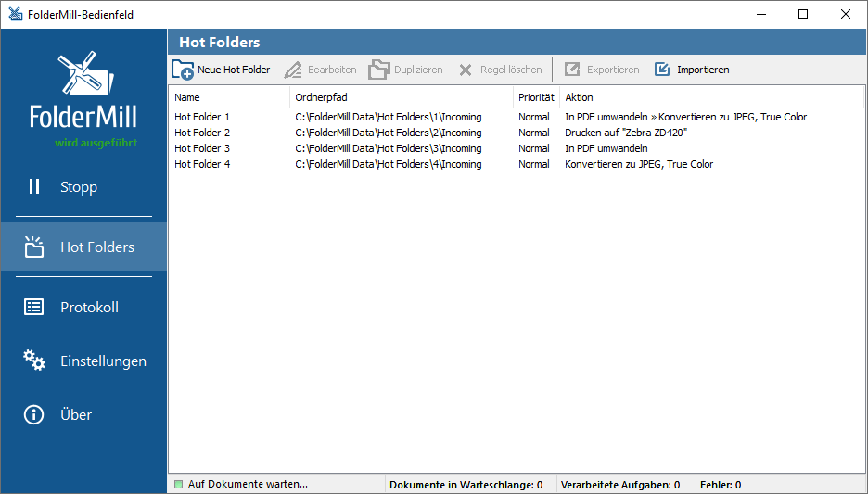Screen dimensions: 868x494
Task: Open the Einstellungen section
Action: [83, 361]
